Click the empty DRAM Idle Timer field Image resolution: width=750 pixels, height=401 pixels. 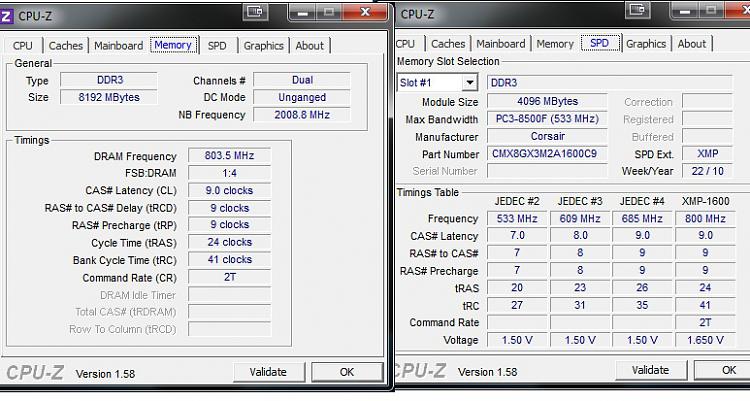pos(230,295)
